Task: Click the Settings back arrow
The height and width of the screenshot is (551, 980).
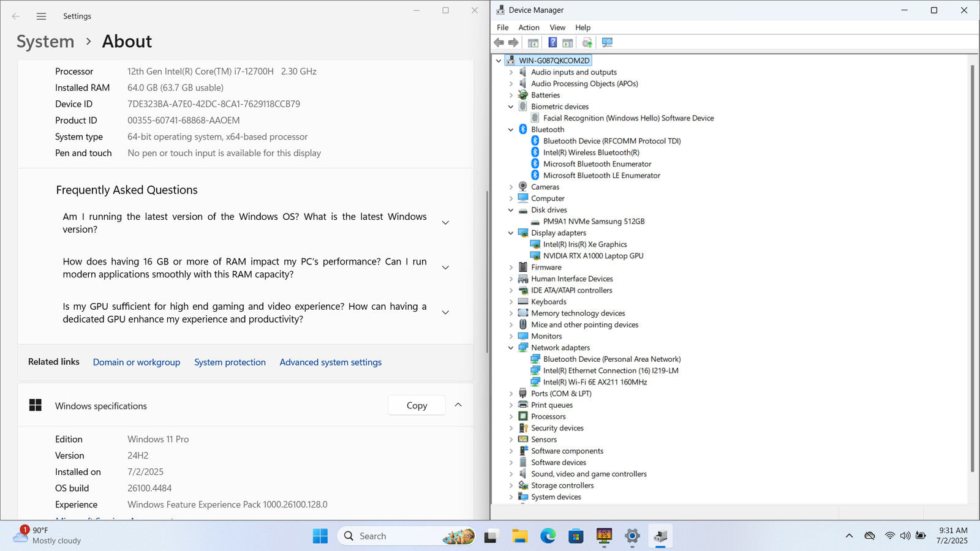Action: tap(16, 17)
